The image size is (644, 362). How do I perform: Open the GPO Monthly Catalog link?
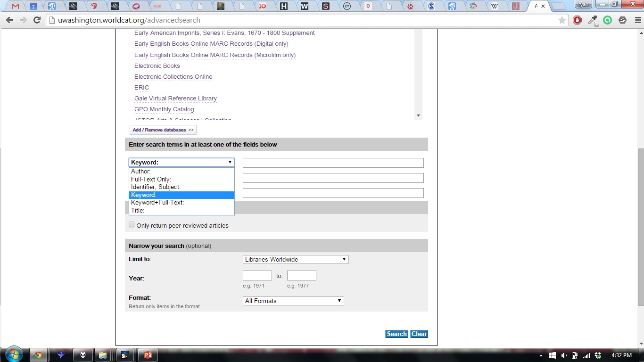coord(164,109)
